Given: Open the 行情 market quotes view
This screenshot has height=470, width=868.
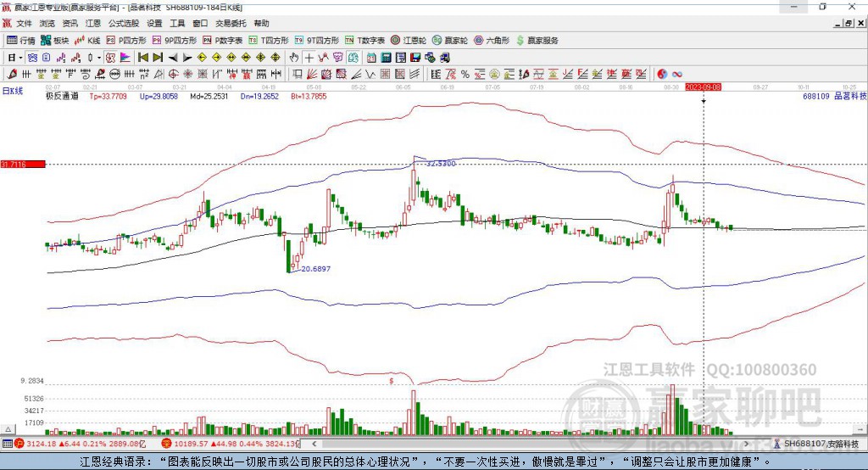Looking at the screenshot, I should [21, 41].
